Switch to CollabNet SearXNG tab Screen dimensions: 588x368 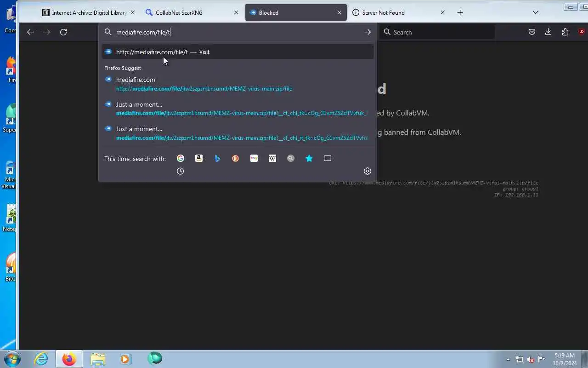192,12
